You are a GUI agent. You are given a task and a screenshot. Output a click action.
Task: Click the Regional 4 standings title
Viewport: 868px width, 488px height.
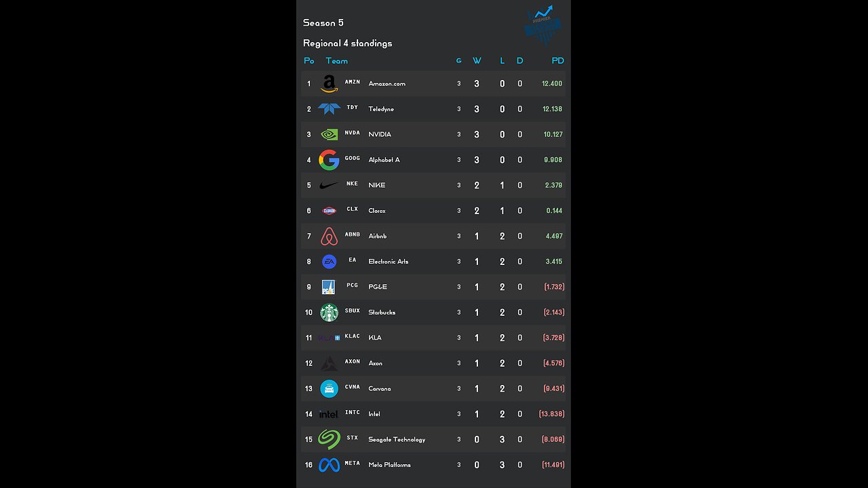click(x=347, y=43)
